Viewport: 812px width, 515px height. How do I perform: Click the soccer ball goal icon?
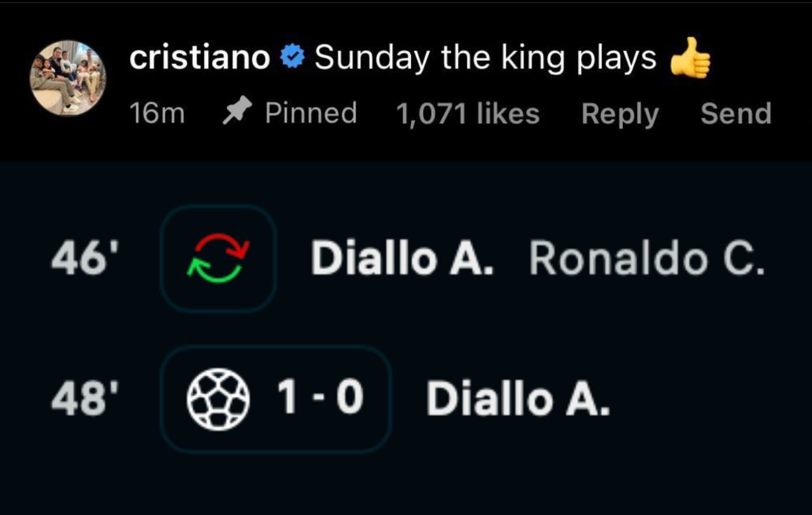218,399
